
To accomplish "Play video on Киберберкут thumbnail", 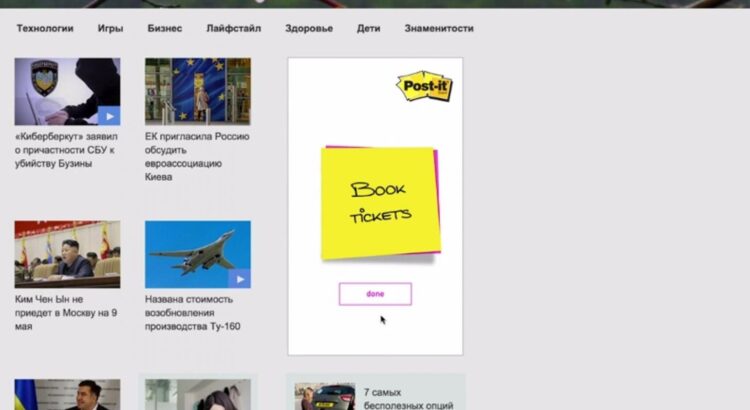I will [x=110, y=116].
